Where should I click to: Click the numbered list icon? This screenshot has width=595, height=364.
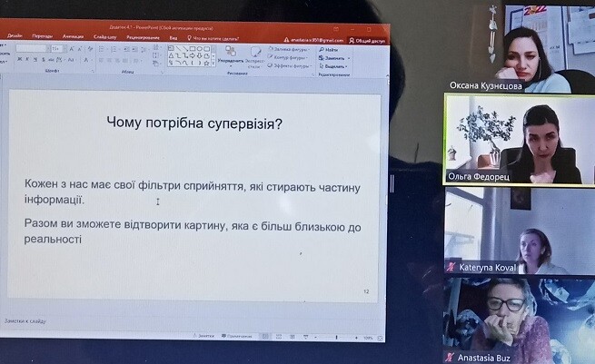[x=114, y=49]
